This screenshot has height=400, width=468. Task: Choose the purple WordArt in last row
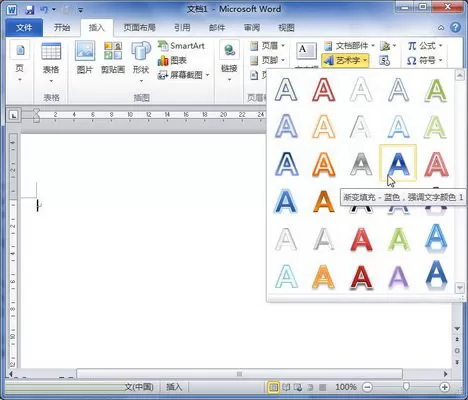point(398,277)
